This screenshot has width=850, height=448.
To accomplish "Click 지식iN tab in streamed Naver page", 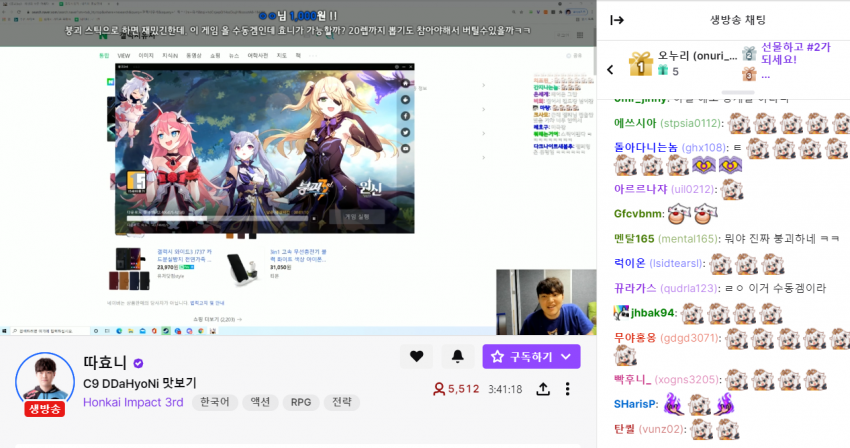I will (x=170, y=55).
